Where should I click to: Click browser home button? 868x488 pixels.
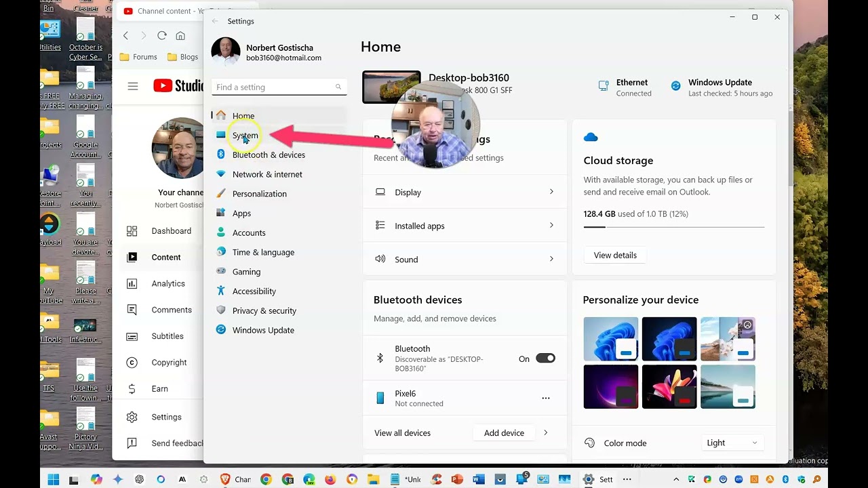point(180,36)
